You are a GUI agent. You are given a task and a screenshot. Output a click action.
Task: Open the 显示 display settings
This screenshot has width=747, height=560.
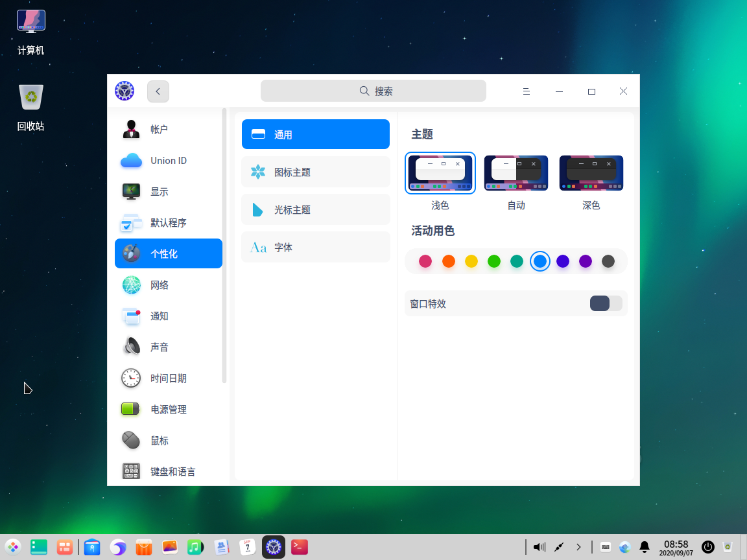(x=168, y=191)
